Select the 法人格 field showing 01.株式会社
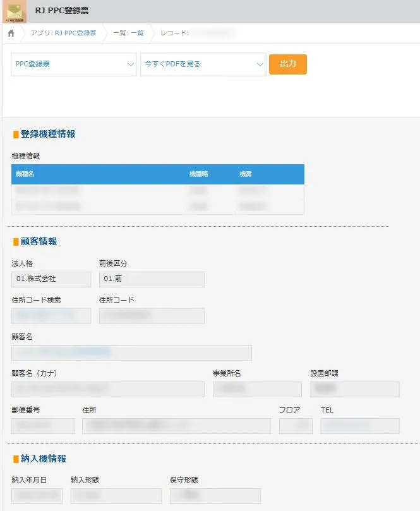Image resolution: width=420 pixels, height=511 pixels. click(x=51, y=279)
